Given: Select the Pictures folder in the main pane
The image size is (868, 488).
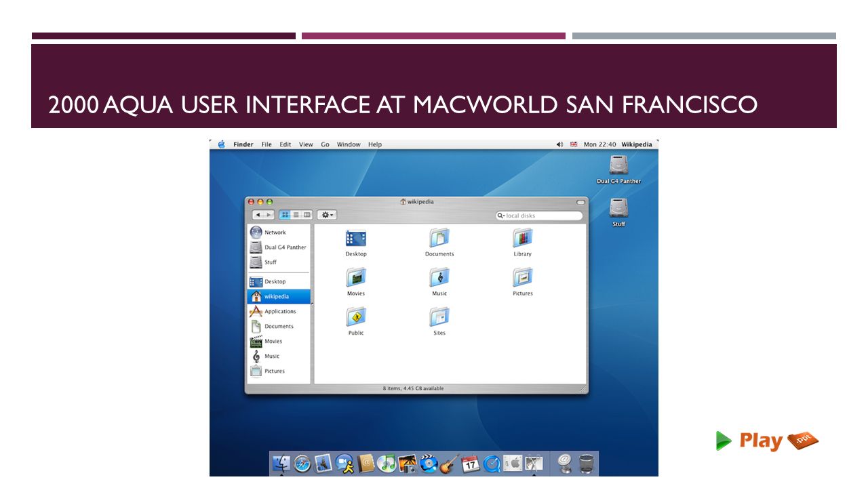Looking at the screenshot, I should [522, 281].
